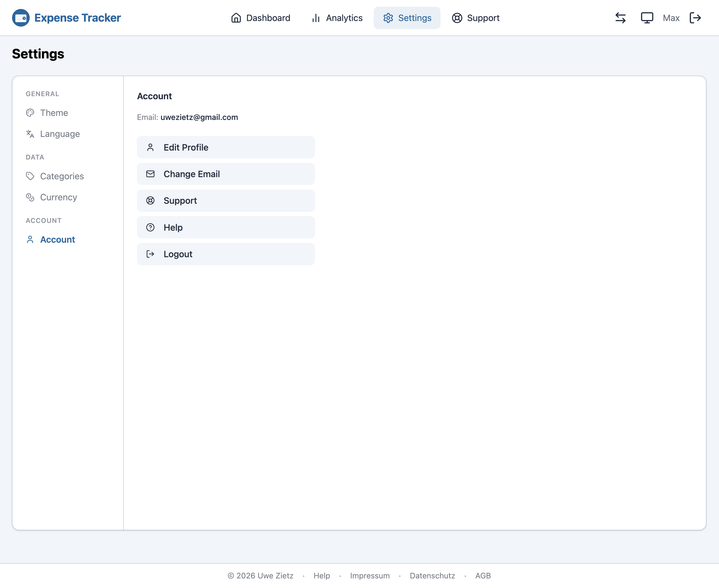Click the Settings gear tab
Viewport: 719px width, 588px height.
pyautogui.click(x=407, y=18)
